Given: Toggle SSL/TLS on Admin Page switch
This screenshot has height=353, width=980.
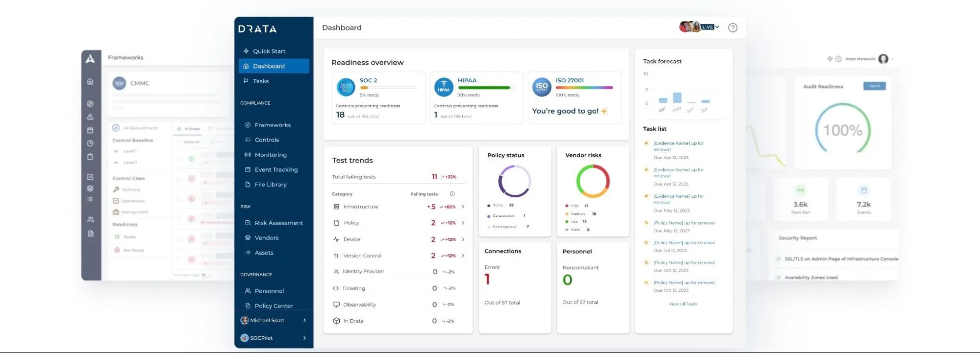Looking at the screenshot, I should click(x=778, y=259).
